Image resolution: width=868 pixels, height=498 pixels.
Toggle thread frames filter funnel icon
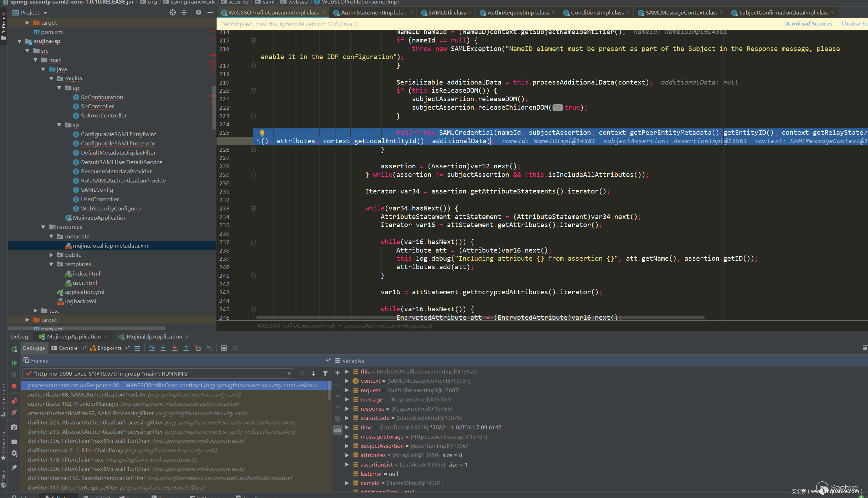pos(325,373)
